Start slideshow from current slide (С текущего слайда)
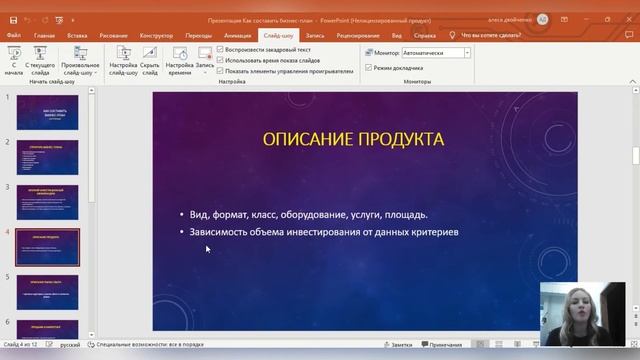 [40, 60]
